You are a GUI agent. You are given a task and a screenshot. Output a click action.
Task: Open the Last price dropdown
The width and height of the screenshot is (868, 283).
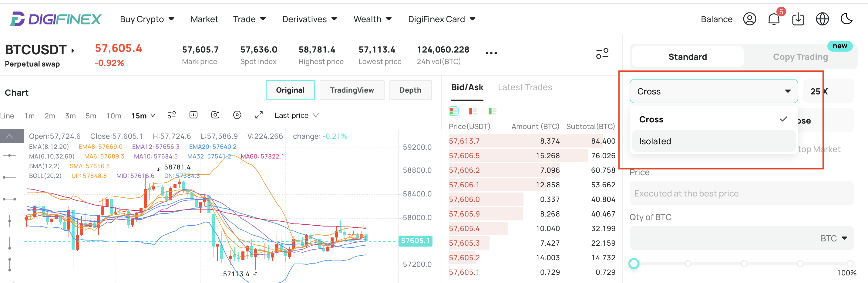point(296,115)
